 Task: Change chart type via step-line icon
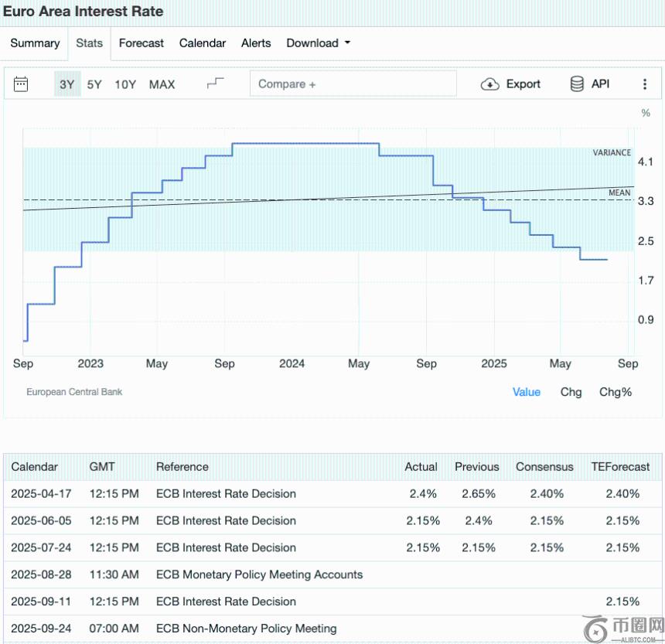click(215, 84)
